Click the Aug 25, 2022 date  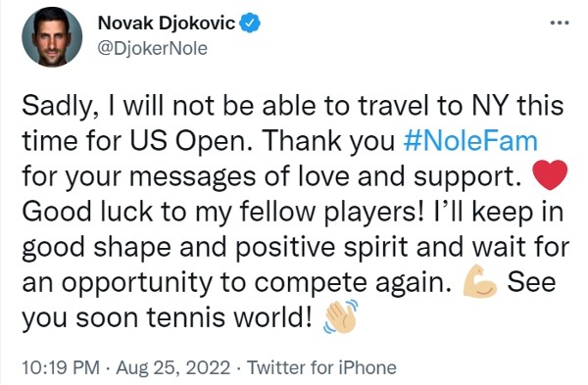(172, 367)
